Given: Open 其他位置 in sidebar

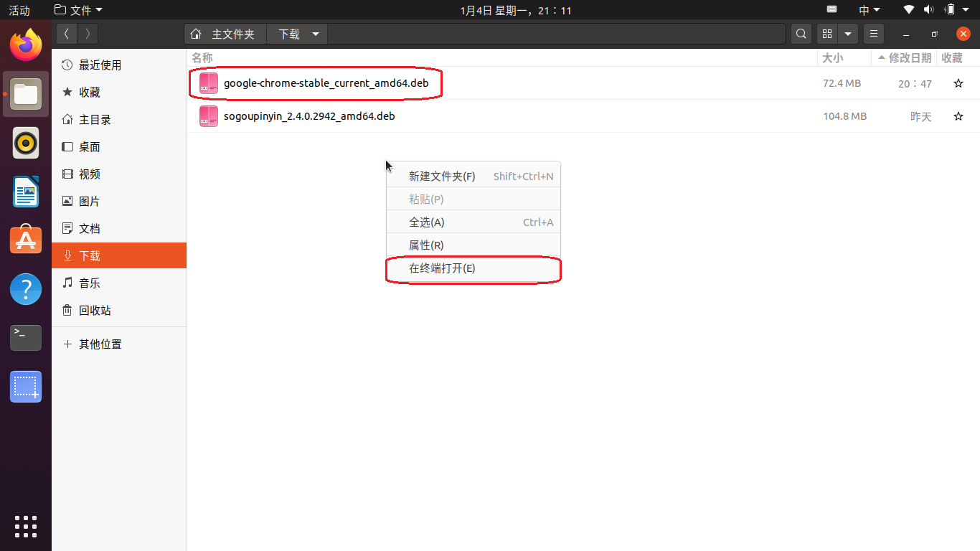Looking at the screenshot, I should [x=119, y=344].
